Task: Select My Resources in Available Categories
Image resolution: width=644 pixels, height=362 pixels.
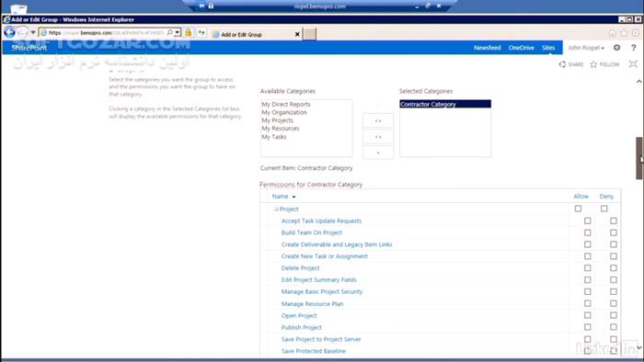Action: (280, 129)
